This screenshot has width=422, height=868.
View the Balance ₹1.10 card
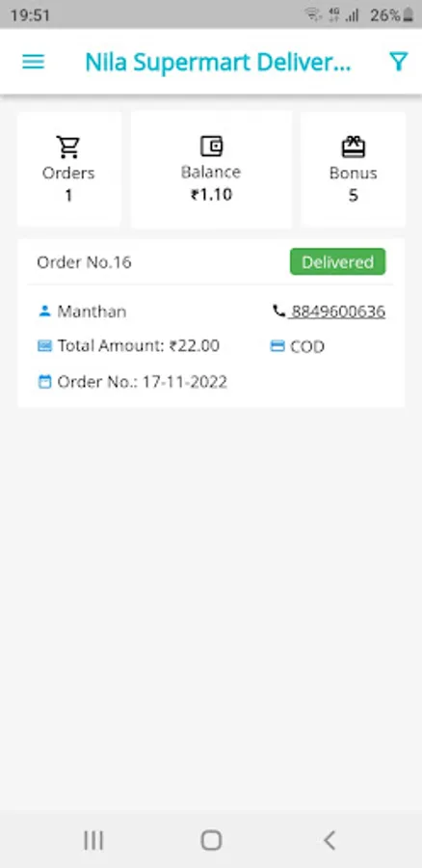coord(211,170)
